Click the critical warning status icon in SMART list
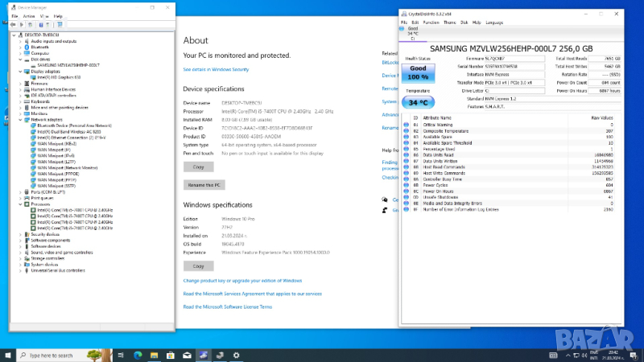Screen dimensions: 644x362 406,125
